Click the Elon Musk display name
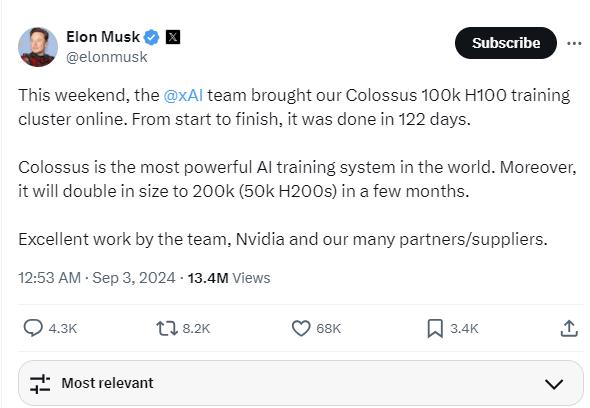Viewport: 590px width, 408px height. [x=103, y=37]
